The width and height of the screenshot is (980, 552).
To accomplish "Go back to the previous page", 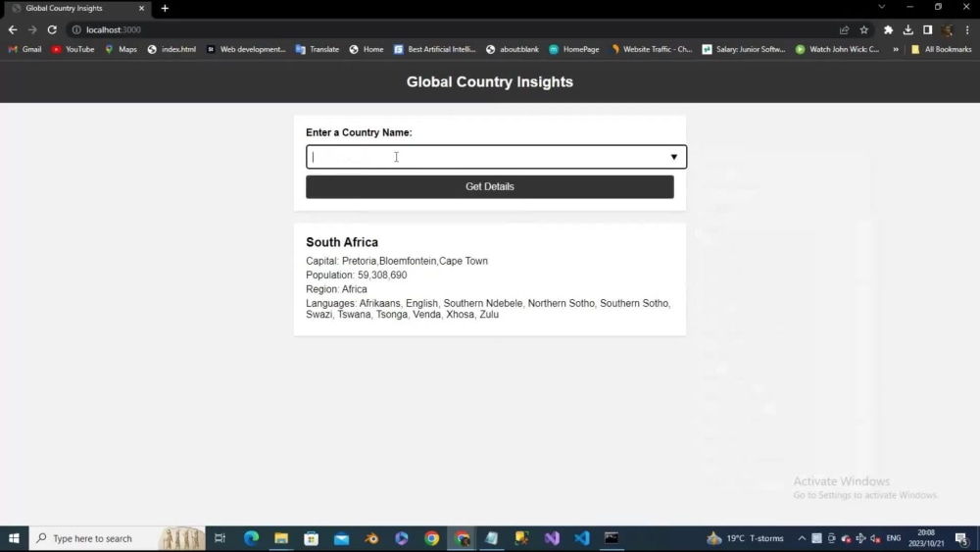I will point(13,29).
